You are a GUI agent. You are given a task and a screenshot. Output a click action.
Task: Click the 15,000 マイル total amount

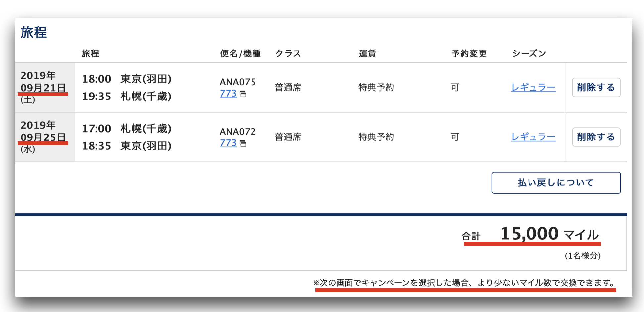[x=549, y=234]
